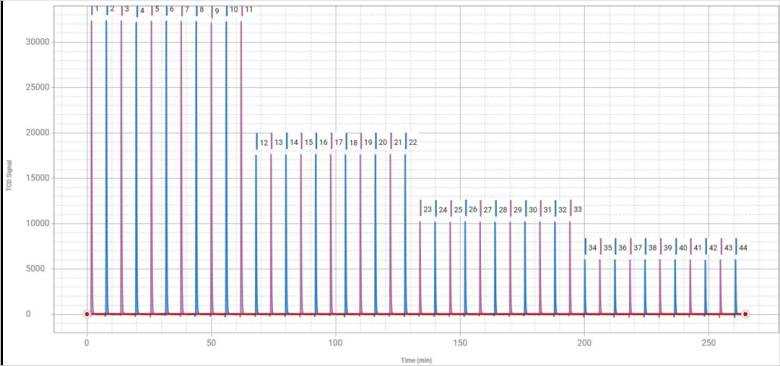This screenshot has width=780, height=366.
Task: Choose peak label 7
Action: [187, 9]
